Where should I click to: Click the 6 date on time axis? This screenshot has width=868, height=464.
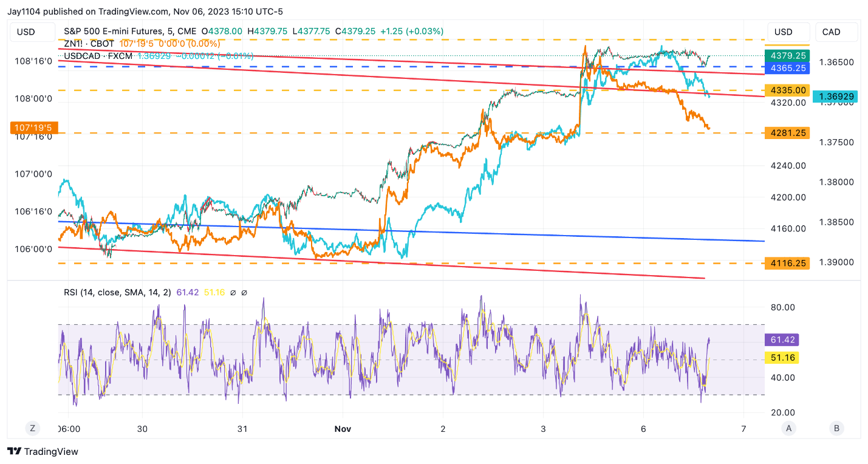(643, 429)
